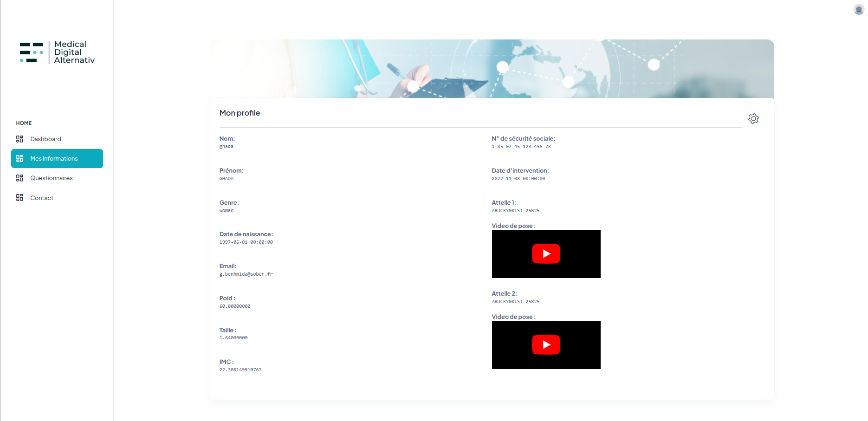Click the user avatar icon
Image resolution: width=868 pixels, height=421 pixels.
point(859,9)
